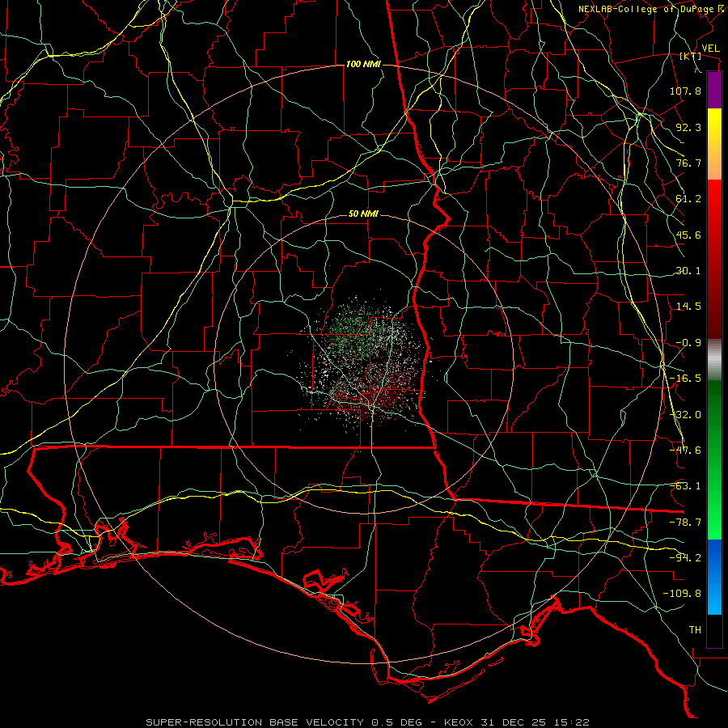Click the -78.7 velocity scale value
This screenshot has height=728, width=728.
point(685,523)
